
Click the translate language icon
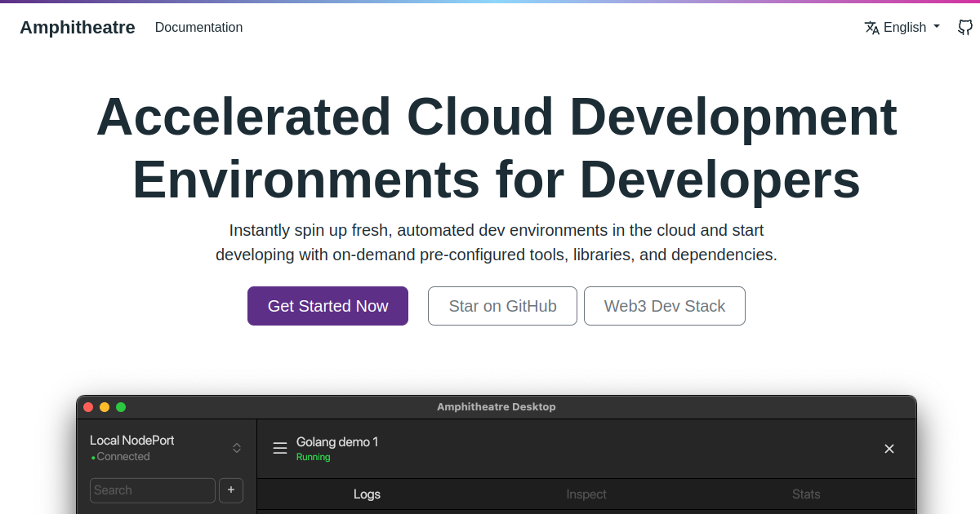click(872, 27)
